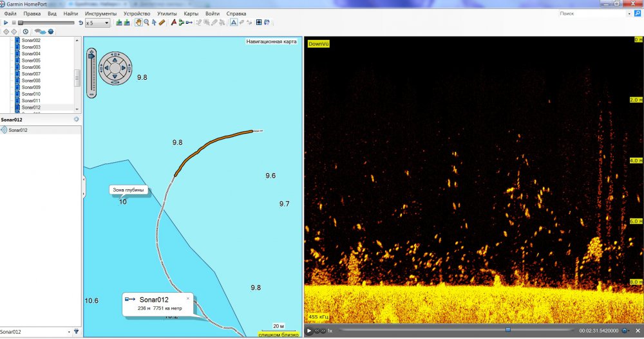Open the Инструменты menu
This screenshot has height=339, width=644.
click(x=100, y=14)
